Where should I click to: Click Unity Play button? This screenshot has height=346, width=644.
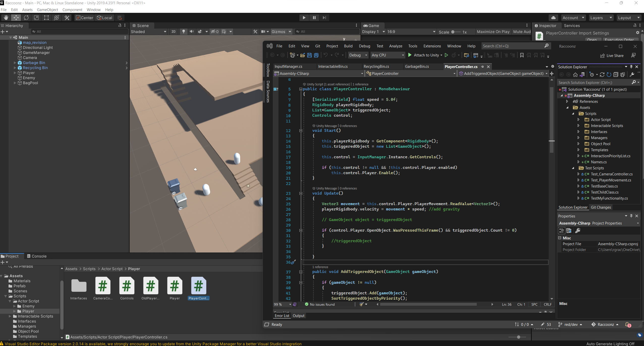point(304,18)
